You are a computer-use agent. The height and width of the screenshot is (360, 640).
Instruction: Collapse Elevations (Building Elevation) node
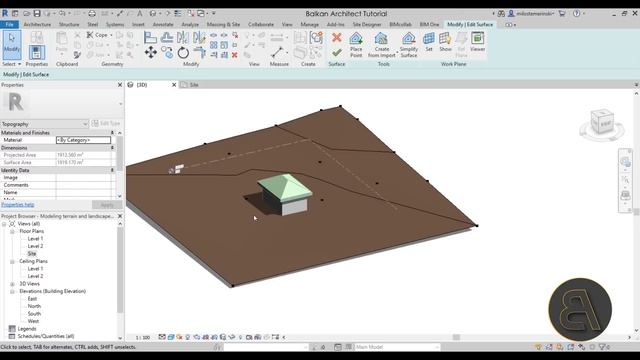click(12, 291)
